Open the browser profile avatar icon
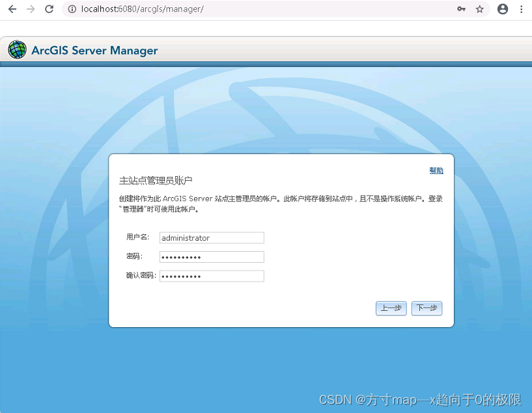532x413 pixels. pyautogui.click(x=502, y=9)
